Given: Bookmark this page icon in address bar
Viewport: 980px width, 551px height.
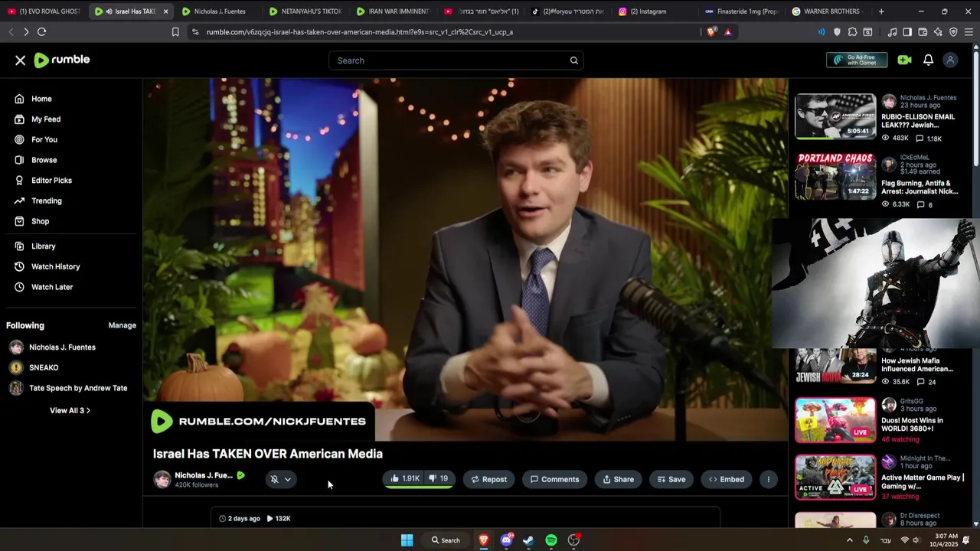Looking at the screenshot, I should 175,32.
